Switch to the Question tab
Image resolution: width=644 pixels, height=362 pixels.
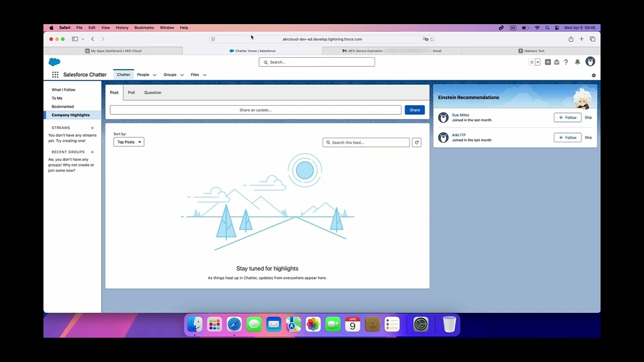152,93
